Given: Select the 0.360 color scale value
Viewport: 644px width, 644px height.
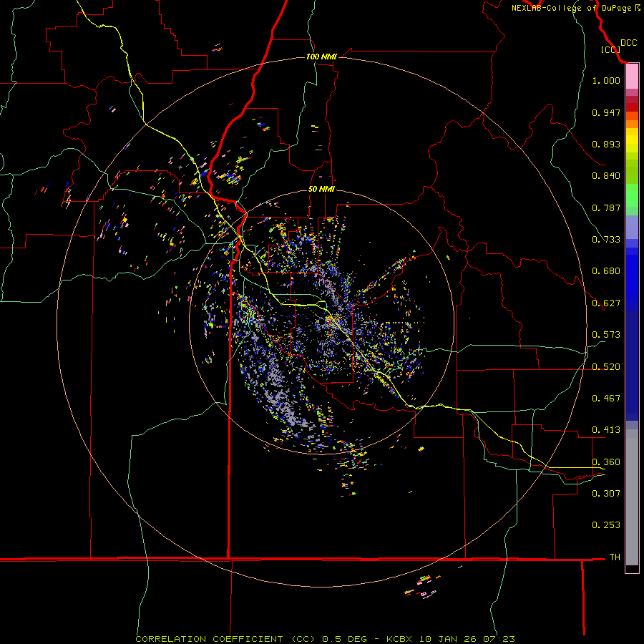Looking at the screenshot, I should (606, 462).
